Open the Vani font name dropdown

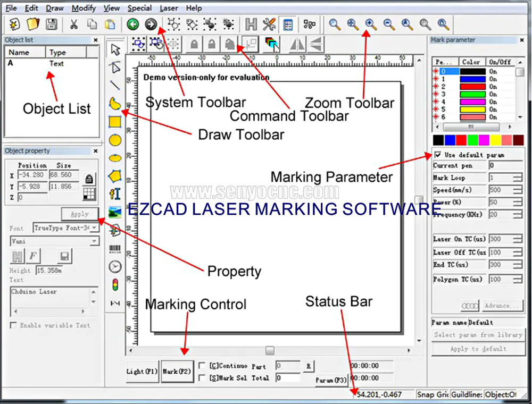(x=94, y=241)
